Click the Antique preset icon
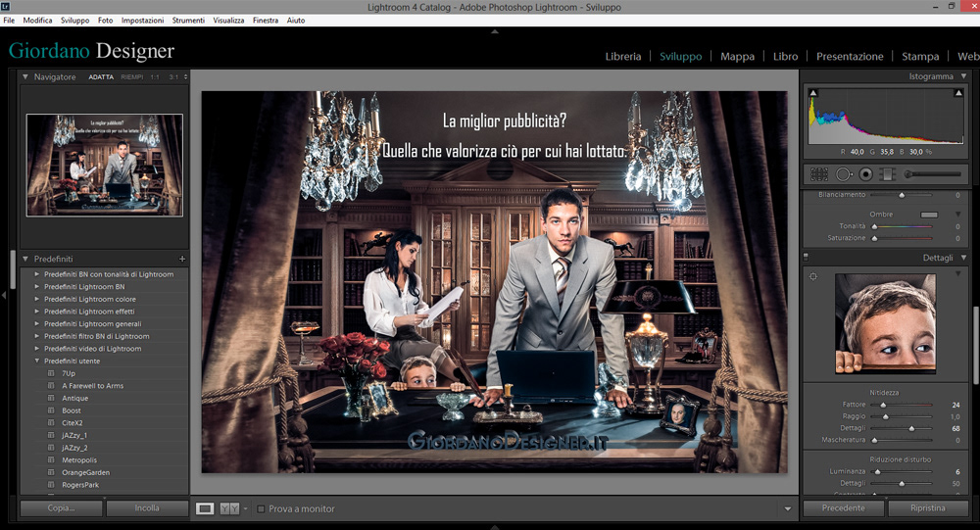The image size is (980, 530). tap(51, 398)
